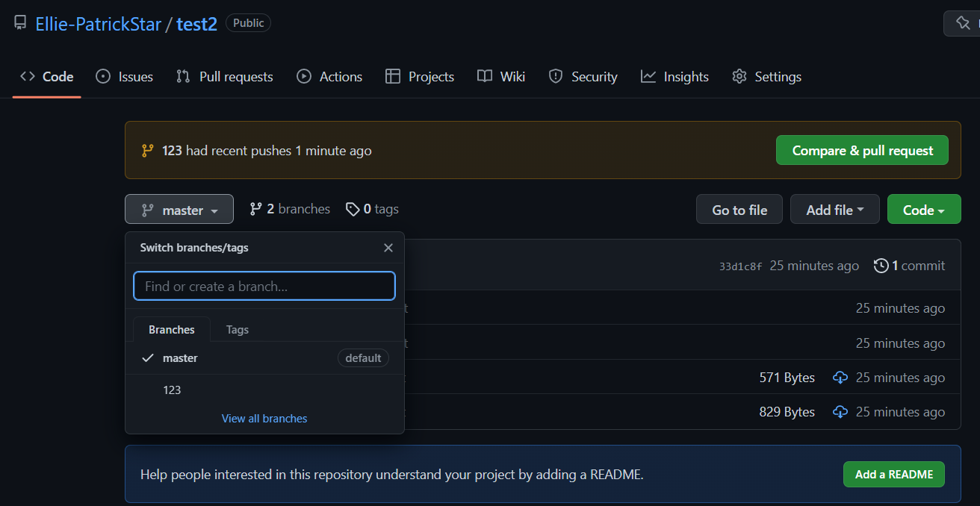Click the branch icon beside 2 branches
The image size is (980, 506).
pos(256,210)
